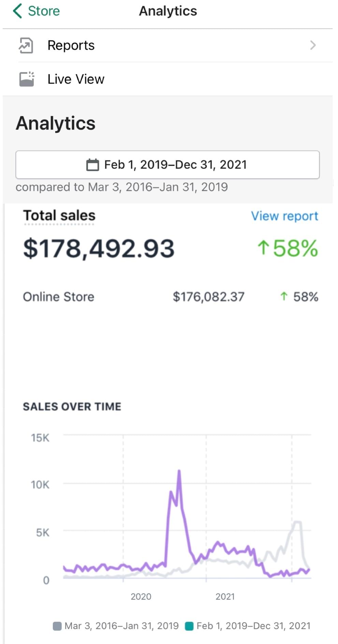Tap the teal legend swatch for 2019–2021
The width and height of the screenshot is (338, 644).
click(x=189, y=626)
